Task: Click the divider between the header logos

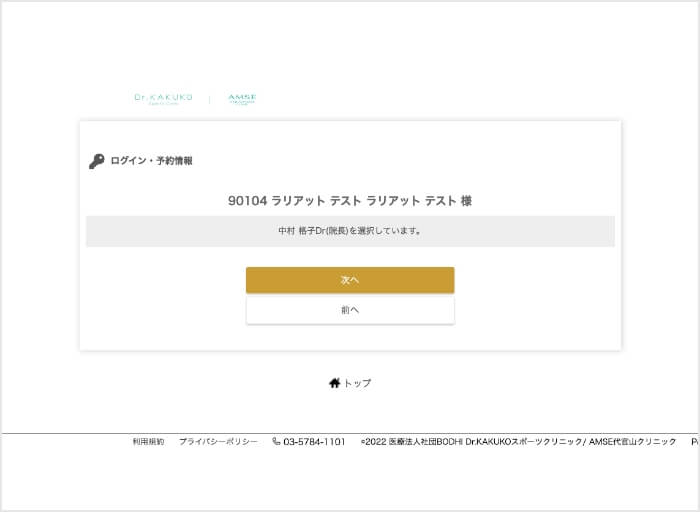Action: pyautogui.click(x=210, y=98)
